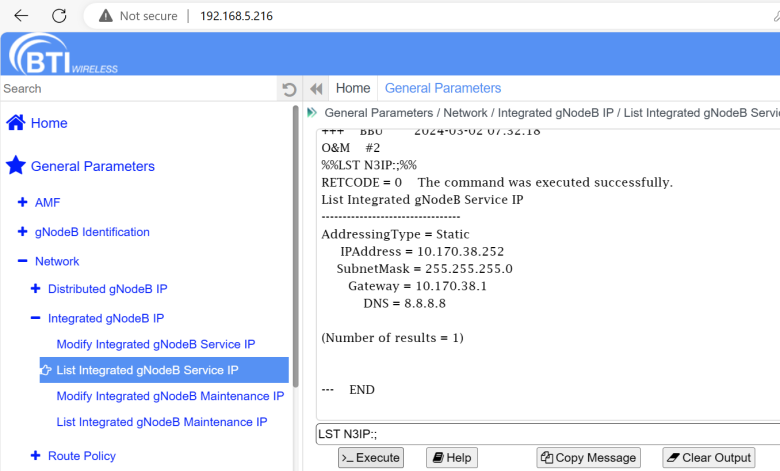
Task: Collapse the Network tree node
Action: tap(22, 261)
